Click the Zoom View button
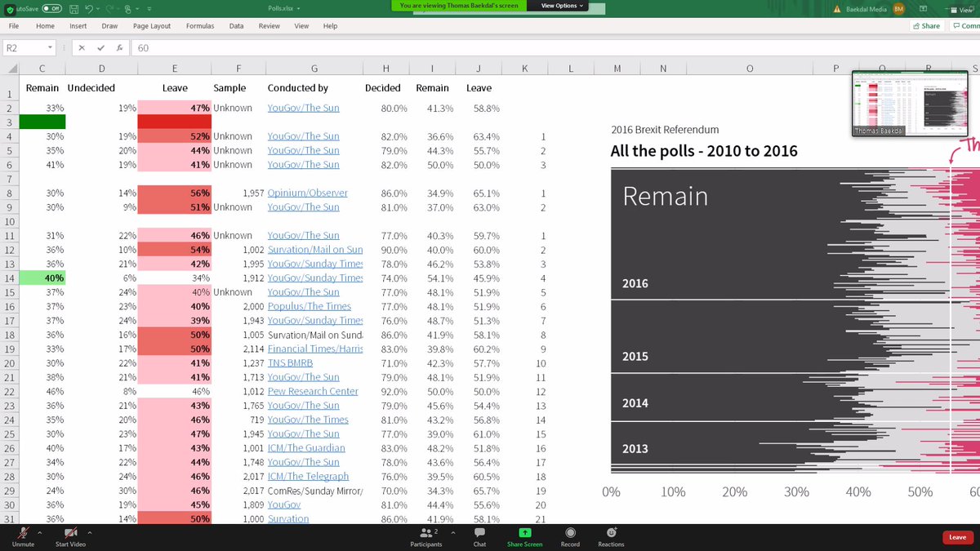 point(962,10)
